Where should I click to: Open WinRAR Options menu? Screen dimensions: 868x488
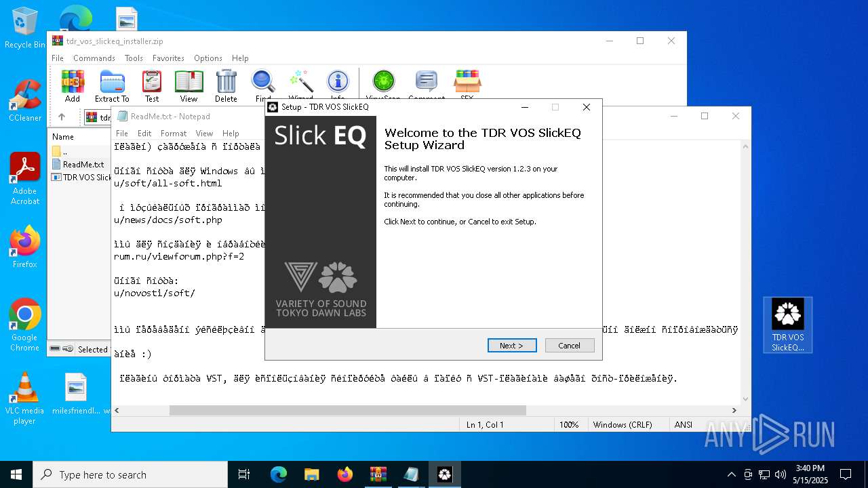[208, 58]
